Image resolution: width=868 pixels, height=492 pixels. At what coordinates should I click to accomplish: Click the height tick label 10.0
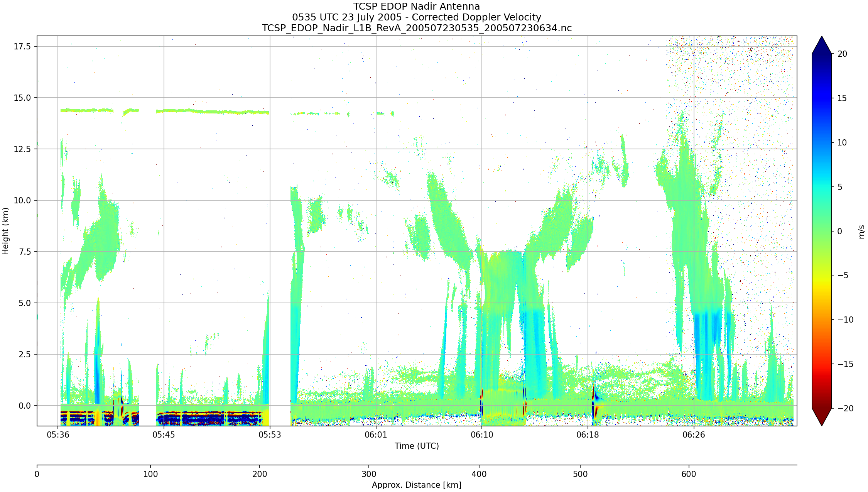point(22,200)
